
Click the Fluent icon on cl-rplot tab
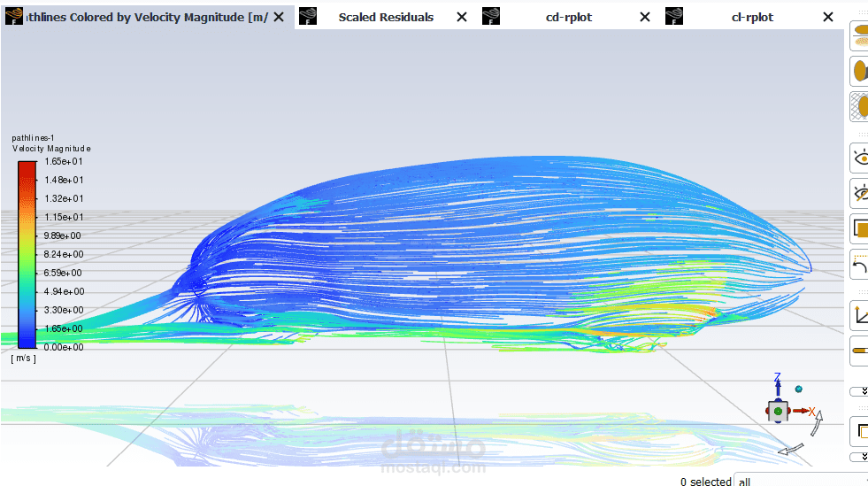pos(673,17)
